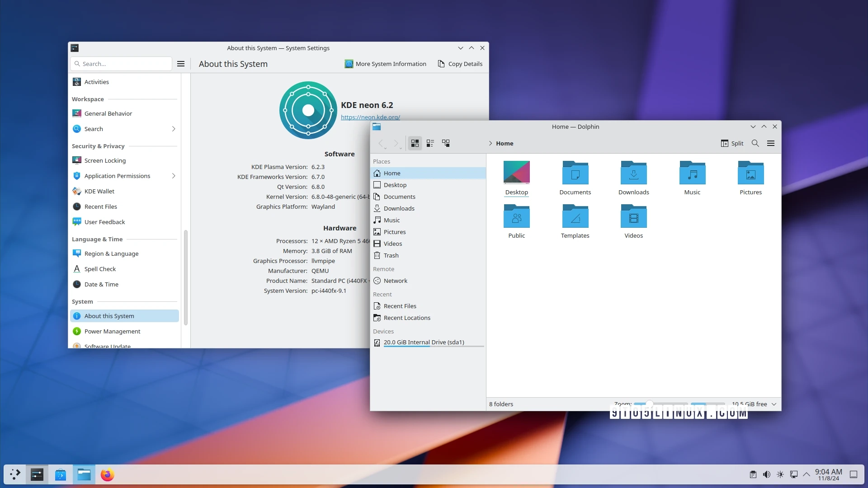Open the 20.0 GiB Internal Drive device
This screenshot has height=488, width=868.
click(428, 343)
